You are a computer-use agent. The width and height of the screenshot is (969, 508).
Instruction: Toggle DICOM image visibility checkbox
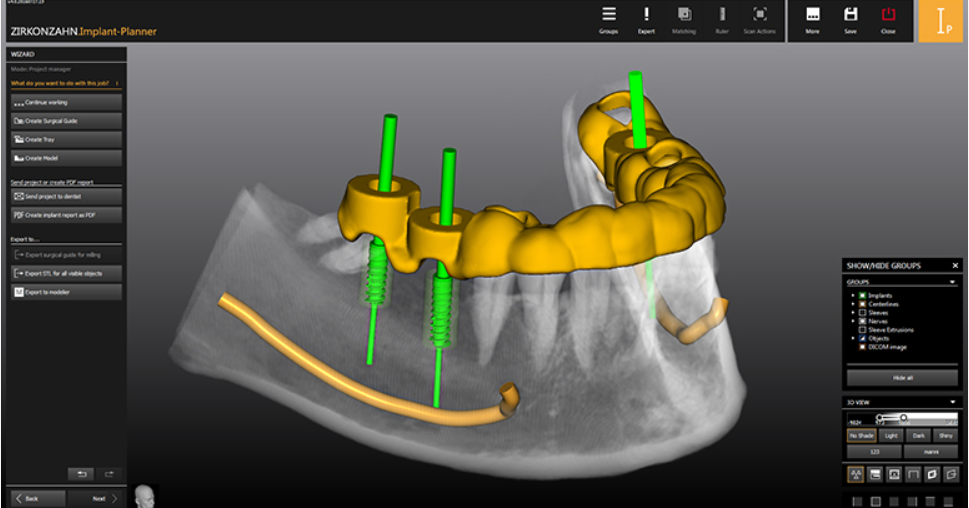pos(862,347)
